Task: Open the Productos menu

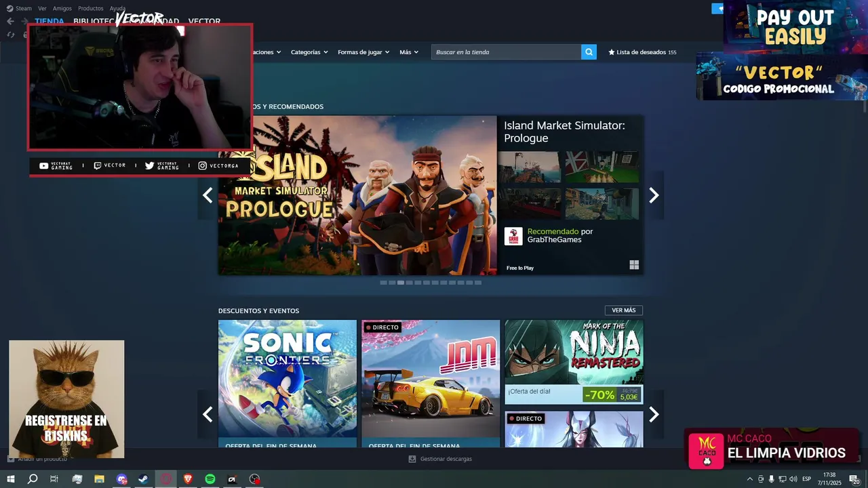Action: pyautogui.click(x=91, y=8)
